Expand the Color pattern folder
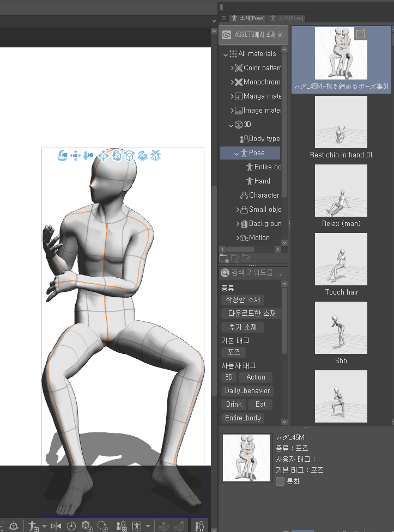The width and height of the screenshot is (394, 532). tap(232, 68)
